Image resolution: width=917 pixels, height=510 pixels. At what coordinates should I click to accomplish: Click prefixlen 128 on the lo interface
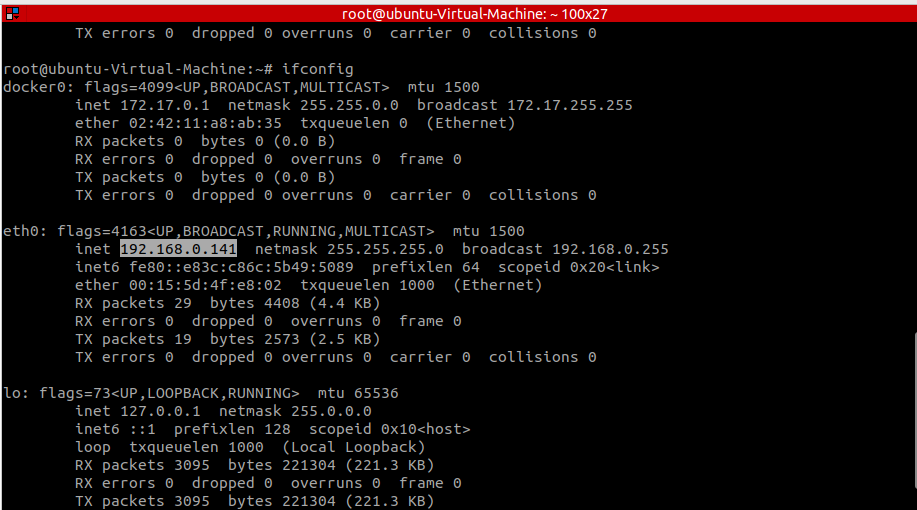click(232, 429)
